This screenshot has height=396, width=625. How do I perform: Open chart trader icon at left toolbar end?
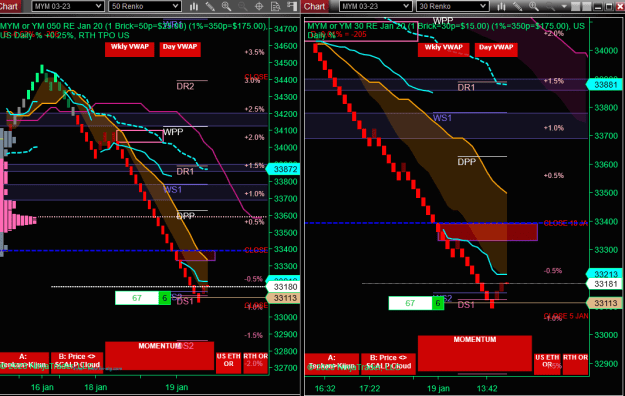tap(292, 6)
